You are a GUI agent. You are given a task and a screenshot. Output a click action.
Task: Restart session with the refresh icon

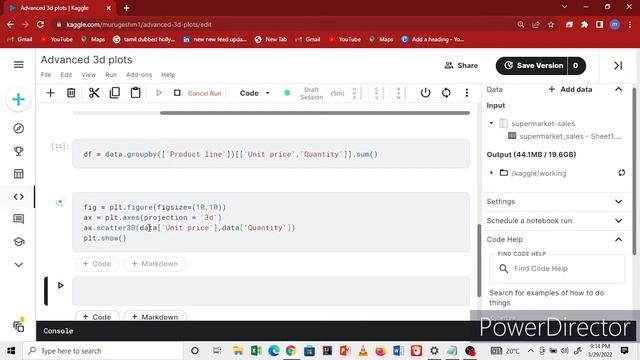[x=446, y=93]
